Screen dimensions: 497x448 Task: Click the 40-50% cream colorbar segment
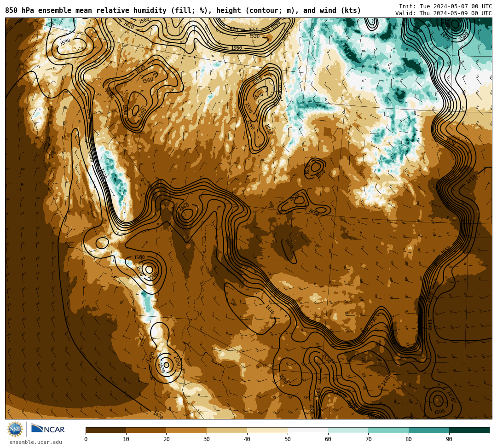coord(267,430)
